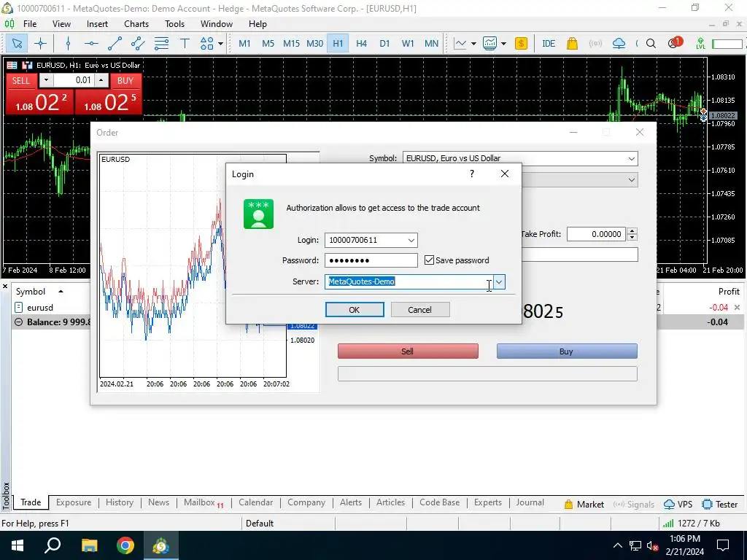Image resolution: width=747 pixels, height=560 pixels.
Task: Switch chart to MN timeframe
Action: pyautogui.click(x=431, y=44)
